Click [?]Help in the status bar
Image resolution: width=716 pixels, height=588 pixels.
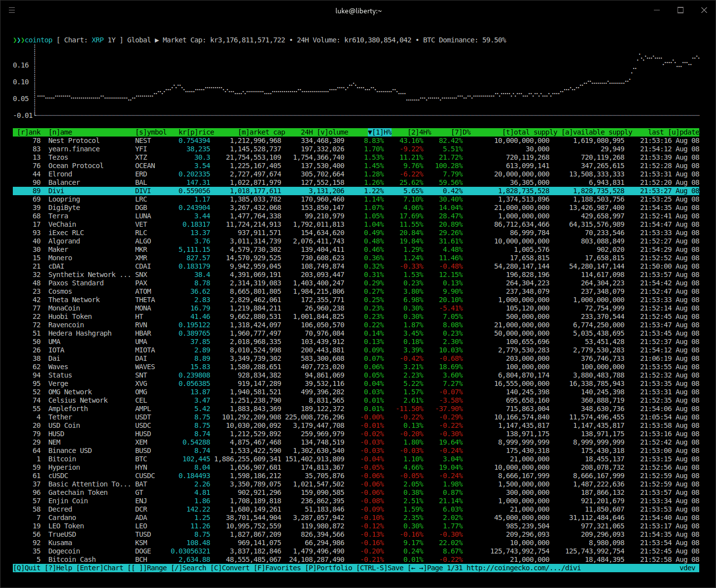(x=58, y=568)
